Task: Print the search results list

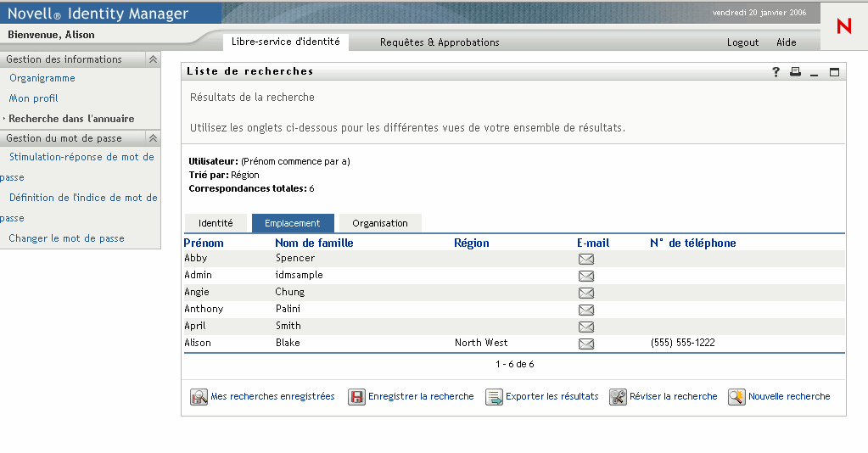Action: pyautogui.click(x=796, y=71)
